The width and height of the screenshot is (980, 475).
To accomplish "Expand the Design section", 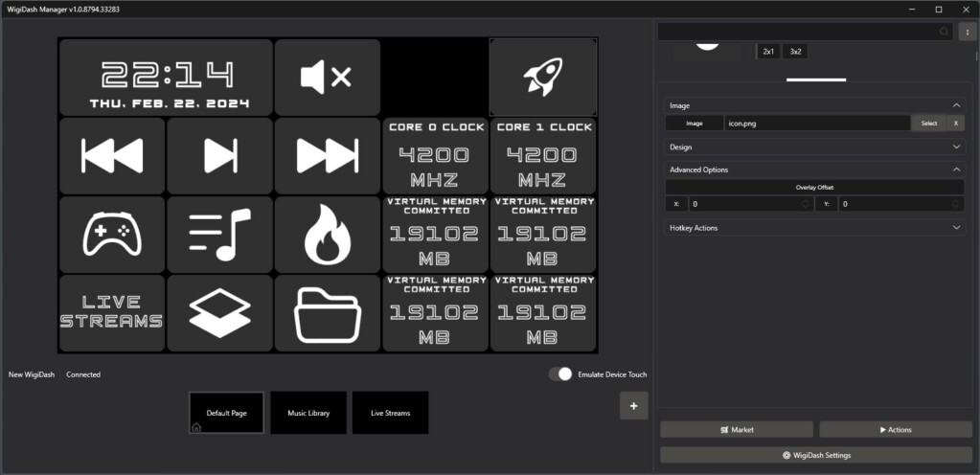I will click(x=956, y=147).
